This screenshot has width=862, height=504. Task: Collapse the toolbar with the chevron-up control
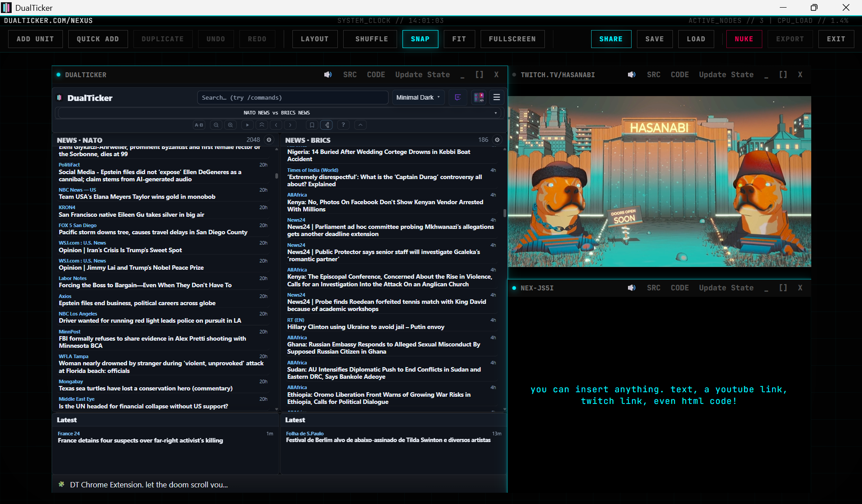(360, 125)
